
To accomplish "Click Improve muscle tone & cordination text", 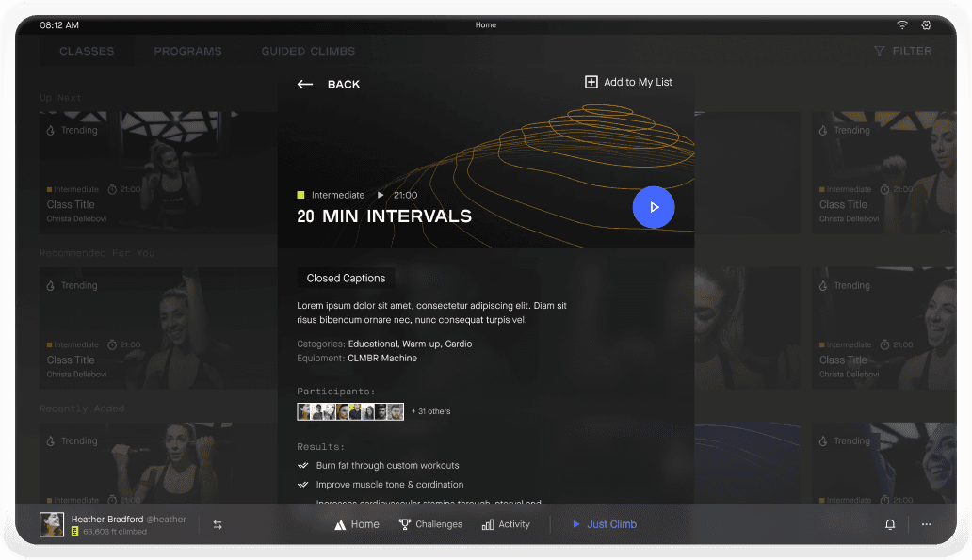I will (390, 485).
